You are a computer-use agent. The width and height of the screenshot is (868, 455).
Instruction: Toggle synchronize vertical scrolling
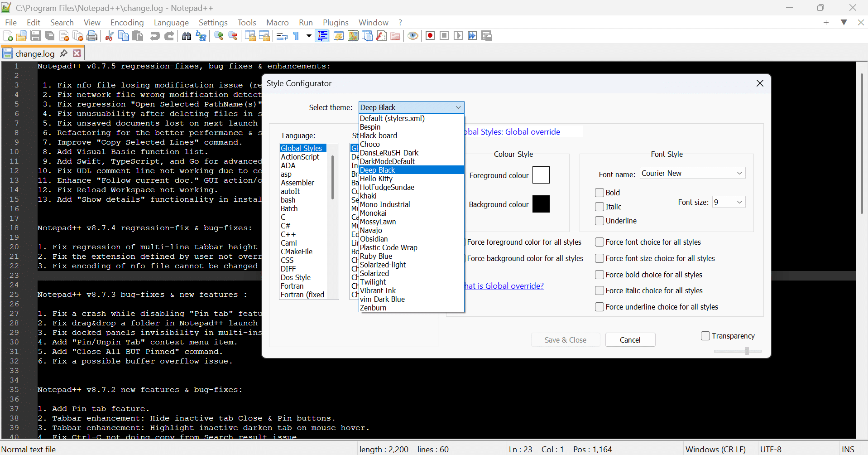pyautogui.click(x=250, y=35)
